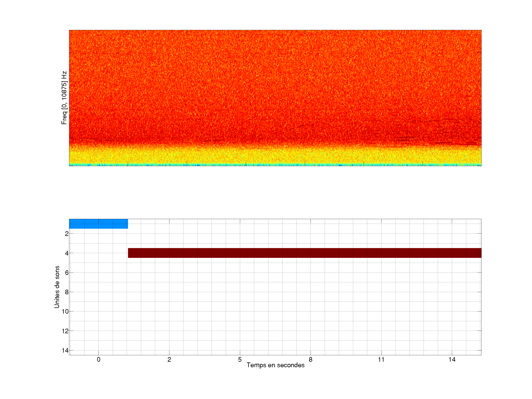532x399 pixels.
Task: Click the blue bar in unit row 1
Action: point(98,224)
